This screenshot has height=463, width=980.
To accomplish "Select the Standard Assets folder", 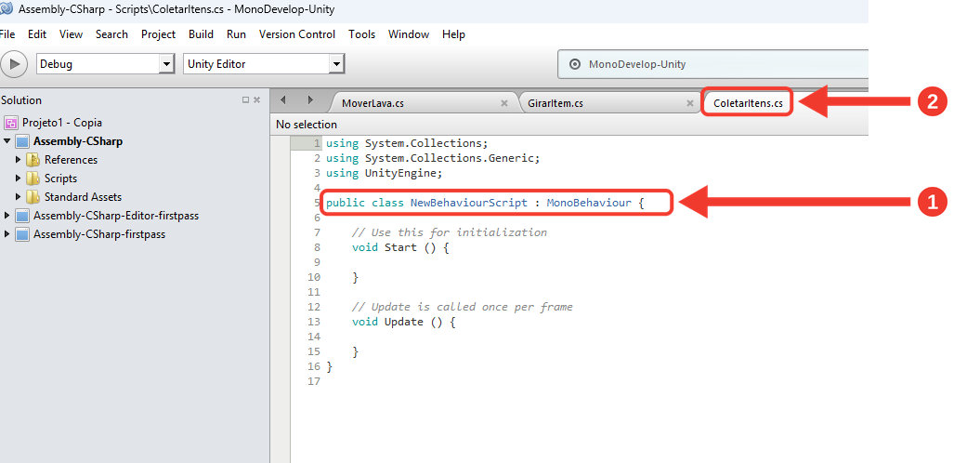I will (x=83, y=197).
